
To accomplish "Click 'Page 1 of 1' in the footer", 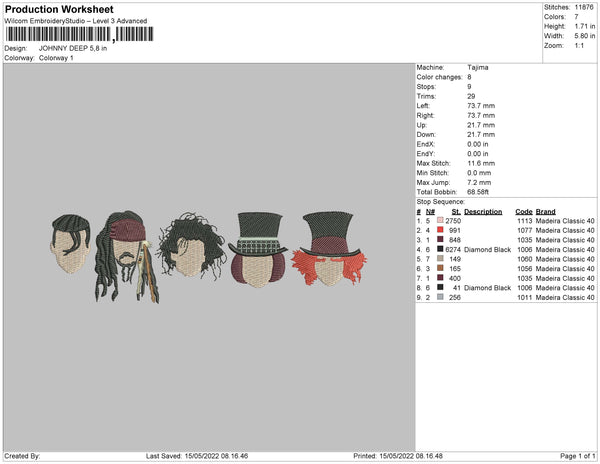I will coord(578,456).
